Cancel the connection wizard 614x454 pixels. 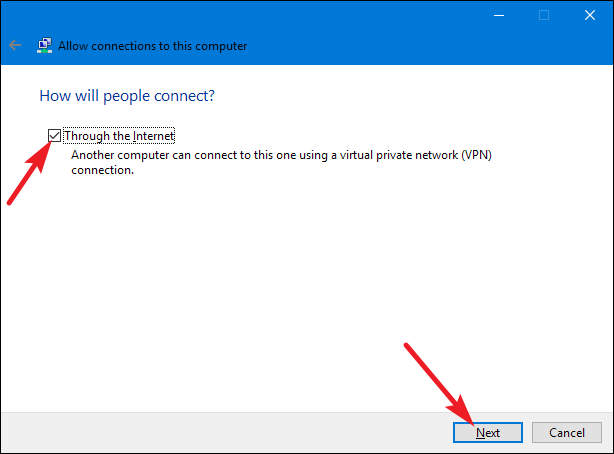[x=566, y=432]
